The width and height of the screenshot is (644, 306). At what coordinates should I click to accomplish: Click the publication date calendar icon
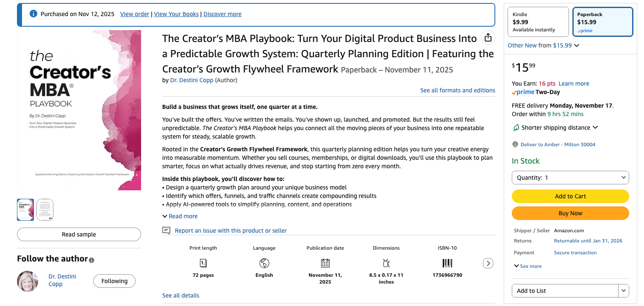[325, 263]
